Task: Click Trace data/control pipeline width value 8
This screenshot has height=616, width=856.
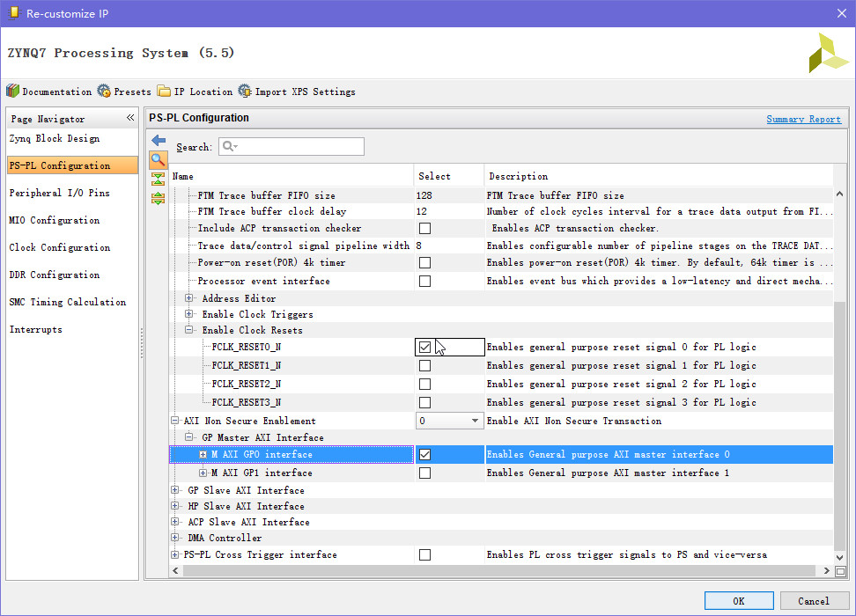Action: (418, 246)
